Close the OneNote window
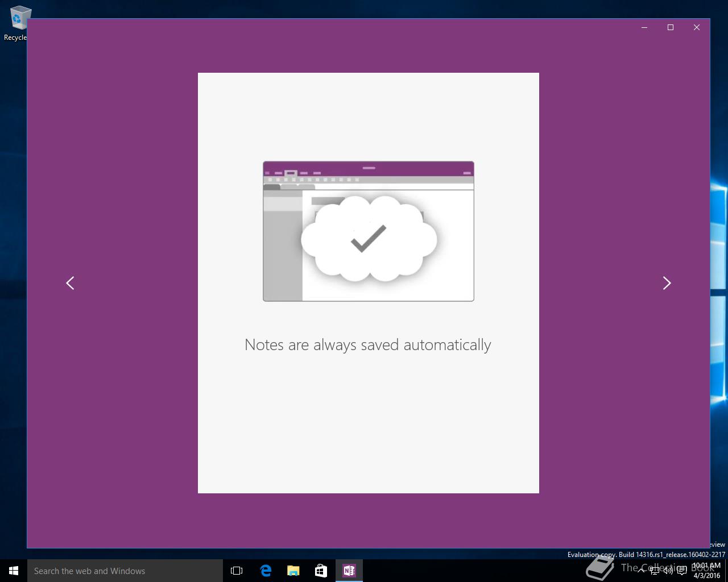The image size is (728, 582). (697, 27)
